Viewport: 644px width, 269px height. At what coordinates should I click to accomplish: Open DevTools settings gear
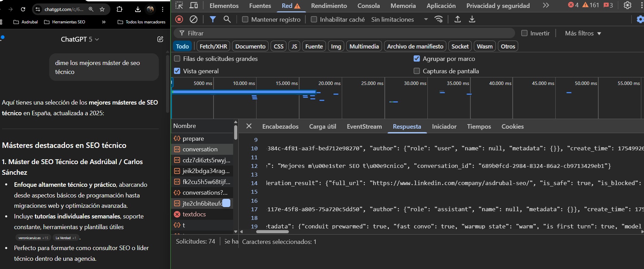(x=627, y=5)
